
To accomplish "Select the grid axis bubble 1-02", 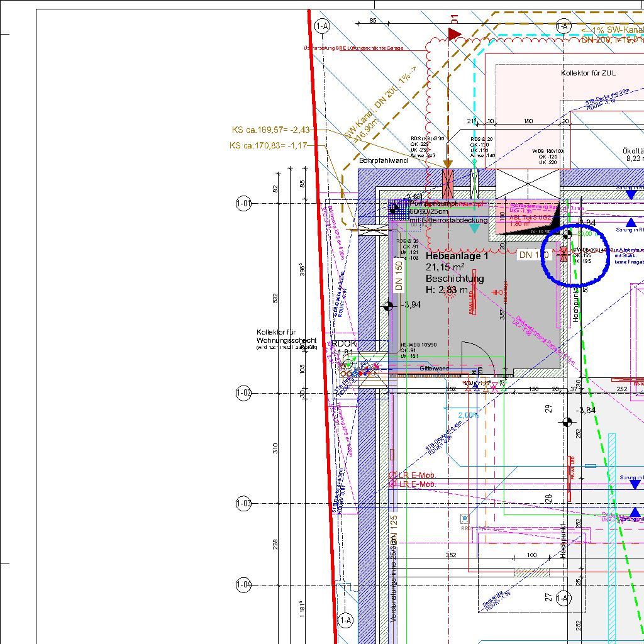I will point(243,393).
